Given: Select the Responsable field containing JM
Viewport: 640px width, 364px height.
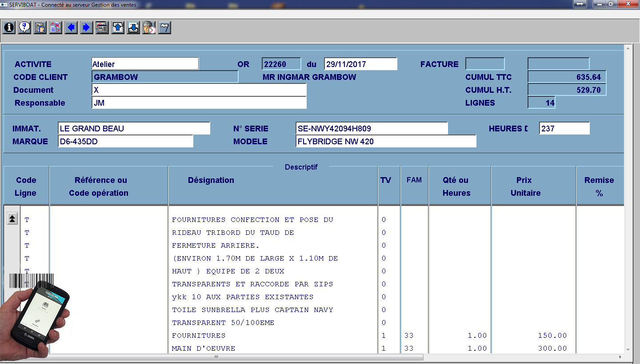Looking at the screenshot, I should [199, 103].
